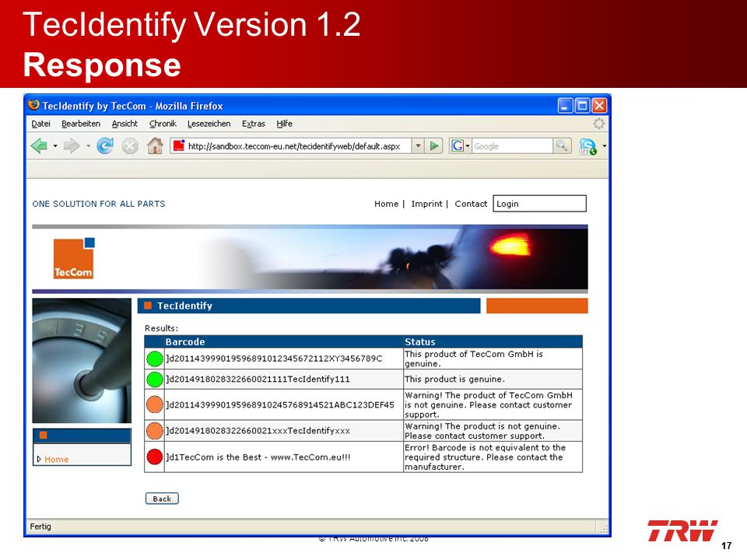The width and height of the screenshot is (747, 560).
Task: Maximize the Firefox window
Action: 582,106
